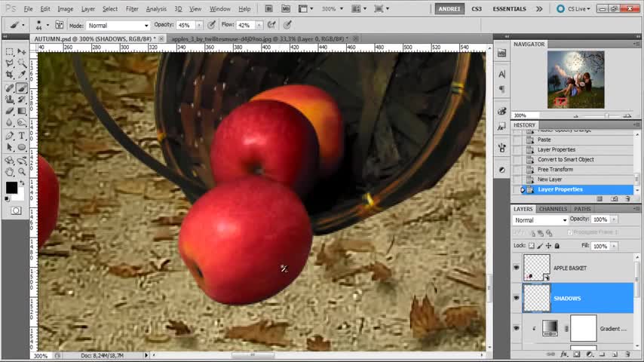Select the 3D Rotate tool
This screenshot has height=362, width=644.
[x=10, y=160]
